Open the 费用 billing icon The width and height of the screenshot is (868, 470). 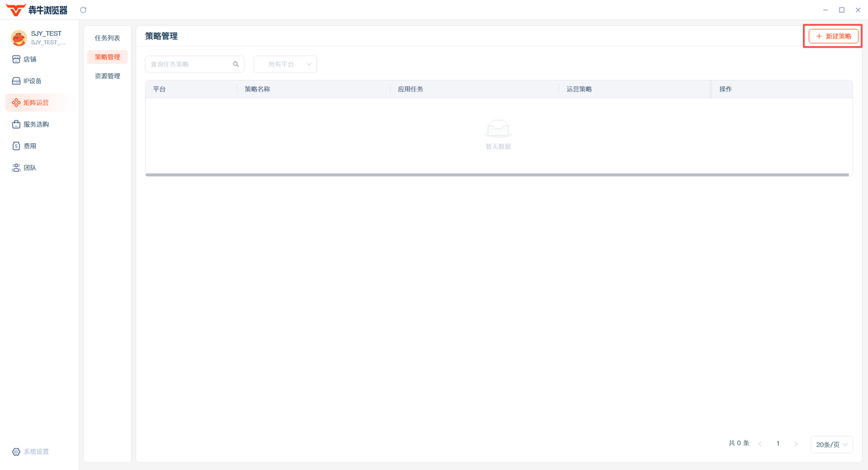point(16,146)
